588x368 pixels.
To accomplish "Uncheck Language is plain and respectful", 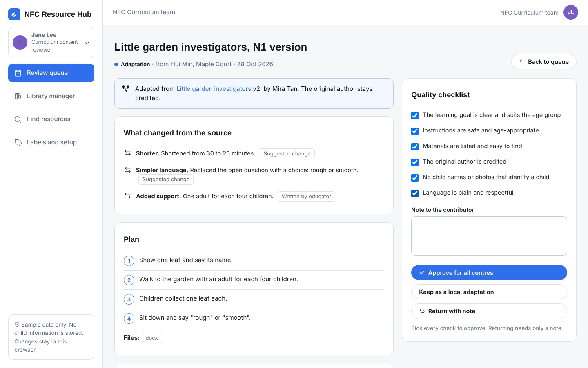I will coord(415,193).
